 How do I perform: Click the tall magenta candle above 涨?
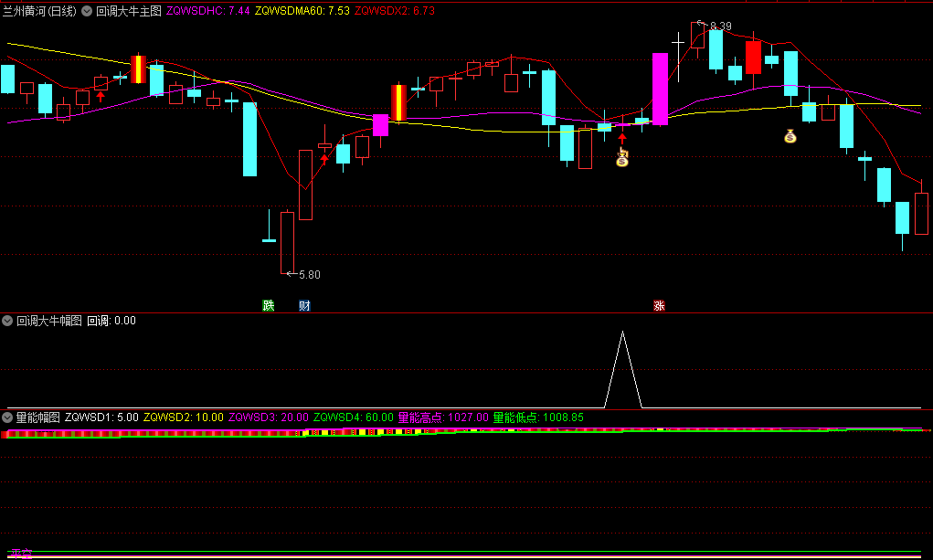pyautogui.click(x=660, y=88)
